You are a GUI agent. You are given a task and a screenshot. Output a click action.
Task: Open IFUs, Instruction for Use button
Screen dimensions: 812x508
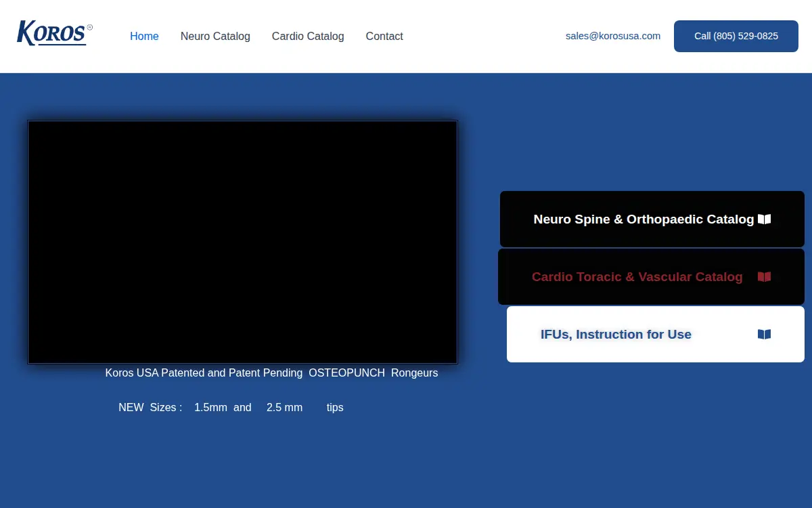click(656, 335)
